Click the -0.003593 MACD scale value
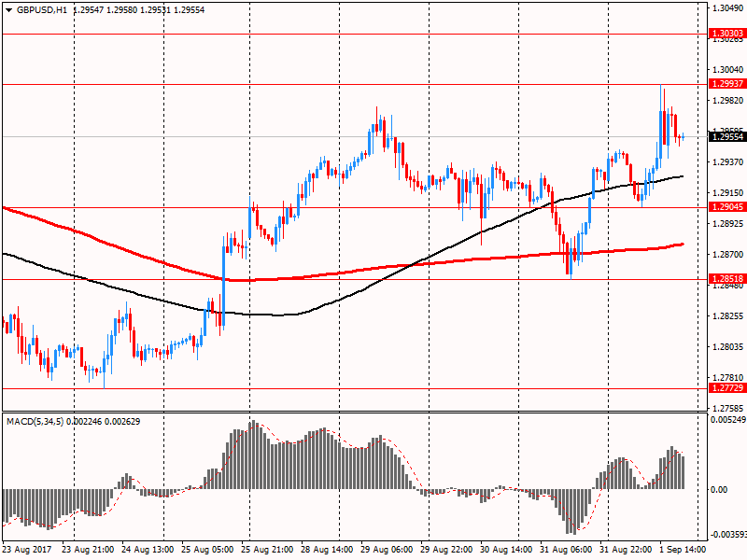747x560 pixels. [728, 535]
